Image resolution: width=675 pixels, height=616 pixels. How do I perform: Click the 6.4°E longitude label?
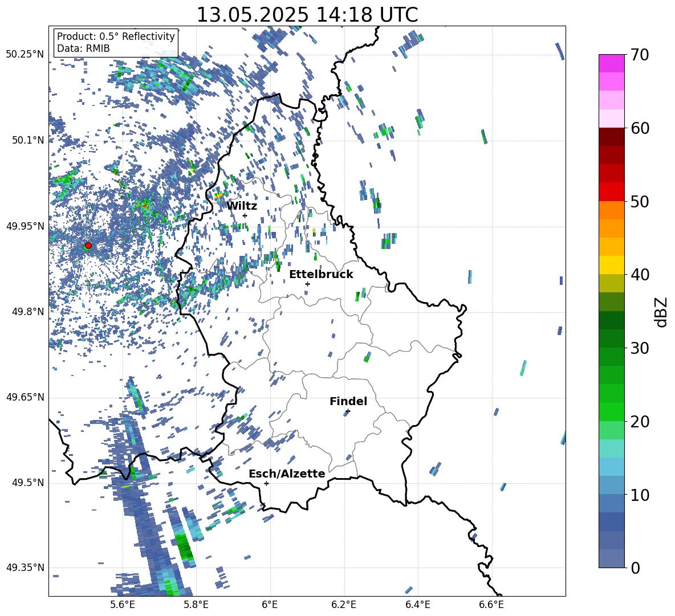417,605
